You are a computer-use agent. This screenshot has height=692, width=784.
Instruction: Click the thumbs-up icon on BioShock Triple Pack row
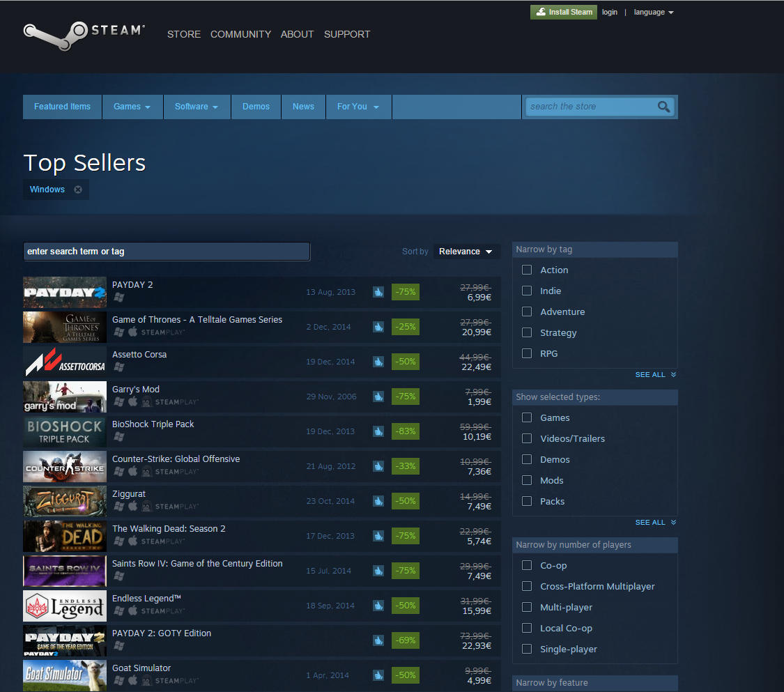378,431
